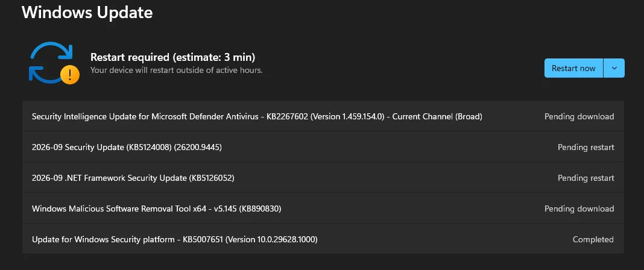Click the orange warning exclamation badge

(x=70, y=74)
